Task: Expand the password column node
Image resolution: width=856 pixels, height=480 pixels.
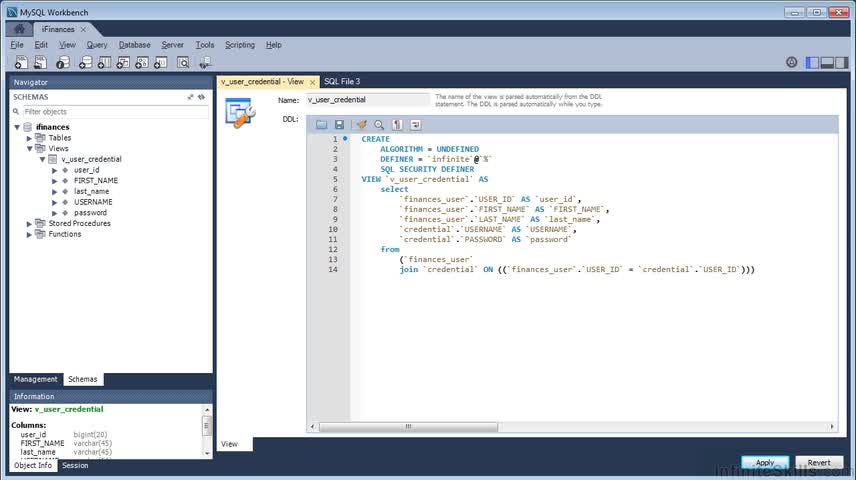Action: click(x=55, y=213)
